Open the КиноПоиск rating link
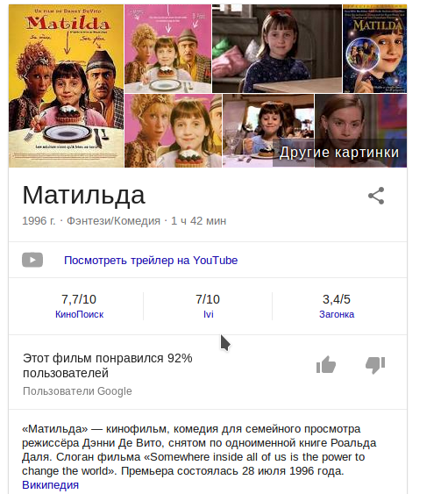Image resolution: width=448 pixels, height=494 pixels. [79, 314]
